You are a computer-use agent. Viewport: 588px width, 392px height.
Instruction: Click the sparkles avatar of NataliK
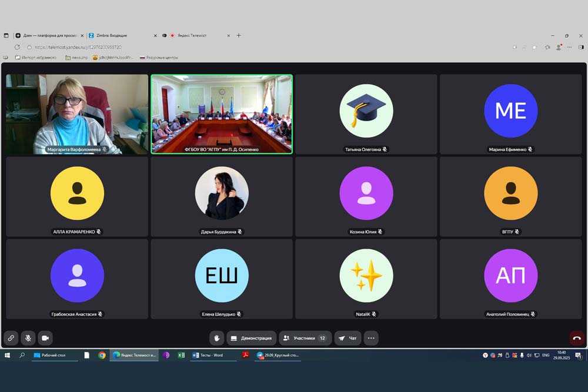[x=366, y=275]
